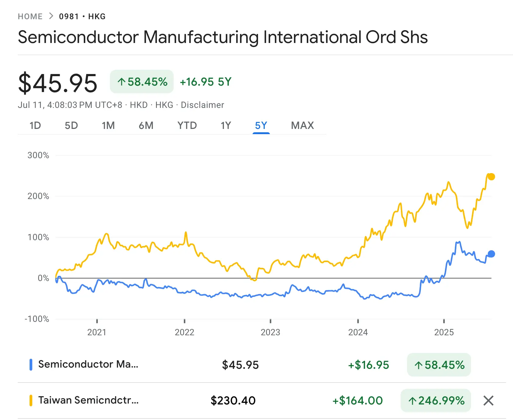
Task: Click the yellow endpoint dot on chart
Action: point(491,177)
